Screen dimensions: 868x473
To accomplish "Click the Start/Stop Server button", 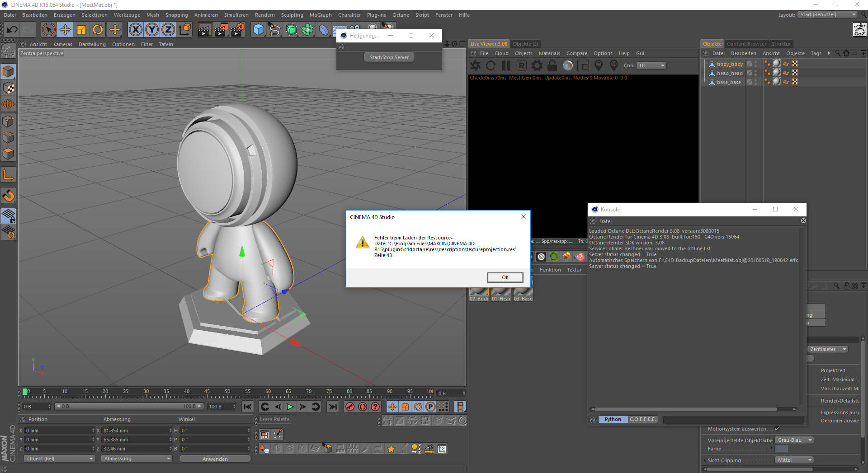I will tap(389, 57).
